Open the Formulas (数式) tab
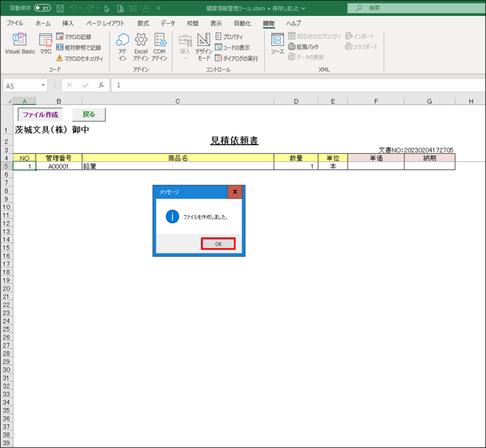 (x=143, y=23)
